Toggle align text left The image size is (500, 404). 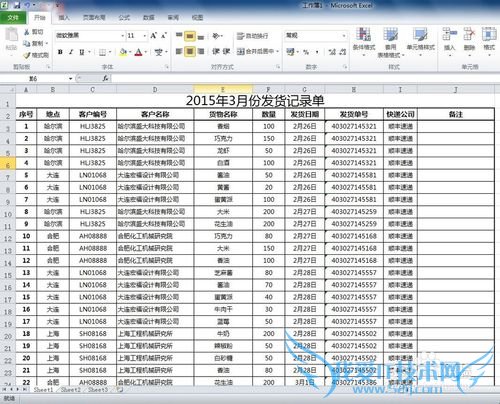pyautogui.click(x=179, y=51)
